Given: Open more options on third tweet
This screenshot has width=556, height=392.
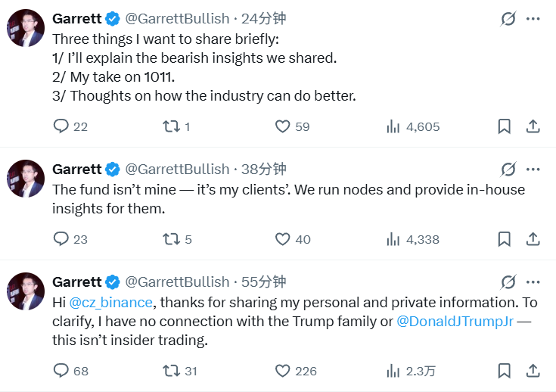Looking at the screenshot, I should [533, 282].
